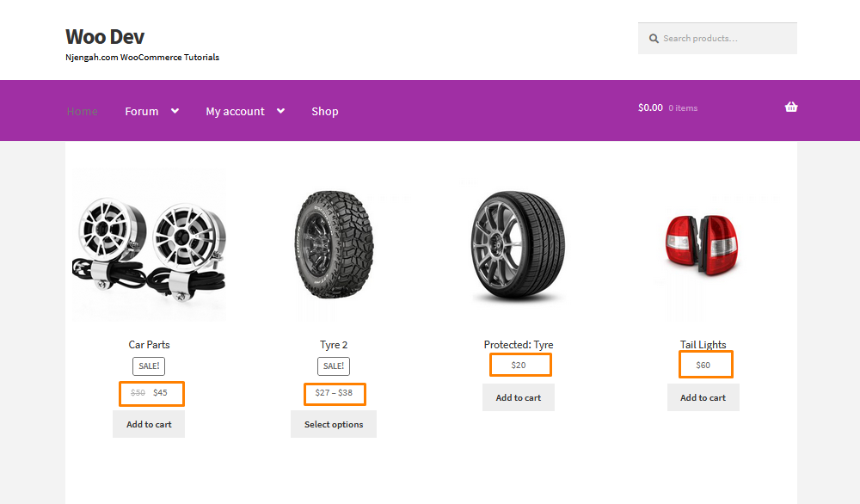Click the Car Parts product title
The height and width of the screenshot is (504, 860).
point(149,344)
